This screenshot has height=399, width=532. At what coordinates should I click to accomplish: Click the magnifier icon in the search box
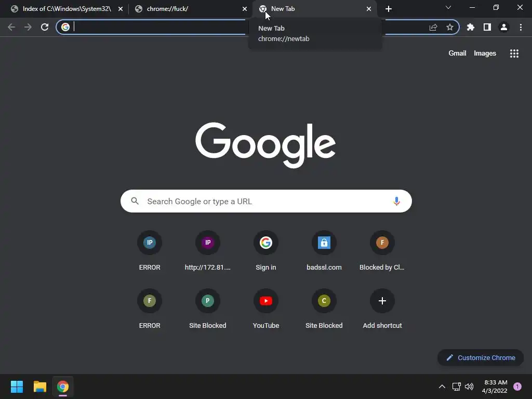tap(135, 201)
